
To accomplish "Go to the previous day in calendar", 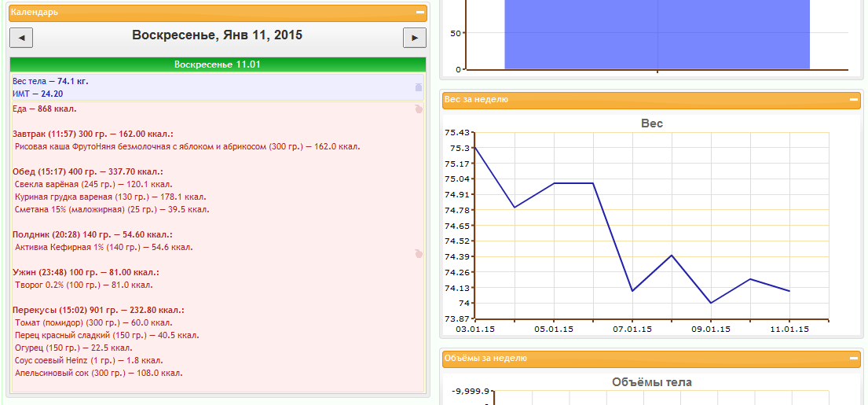I will [21, 38].
